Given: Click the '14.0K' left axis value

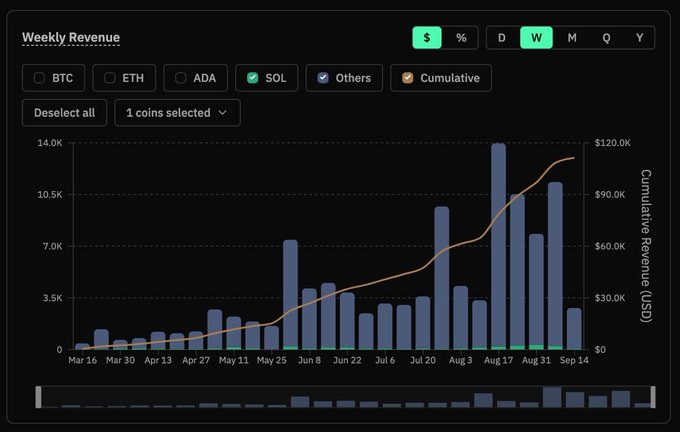Looking at the screenshot, I should click(50, 143).
